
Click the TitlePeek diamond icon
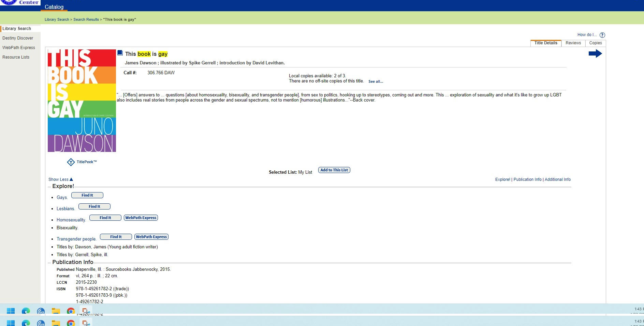(x=71, y=162)
